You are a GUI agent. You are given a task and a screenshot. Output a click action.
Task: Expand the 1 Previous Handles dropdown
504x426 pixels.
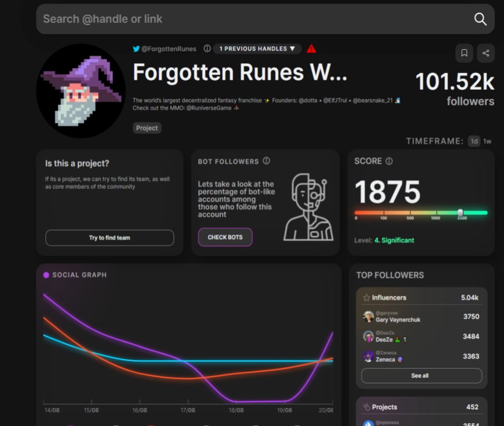[x=257, y=48]
